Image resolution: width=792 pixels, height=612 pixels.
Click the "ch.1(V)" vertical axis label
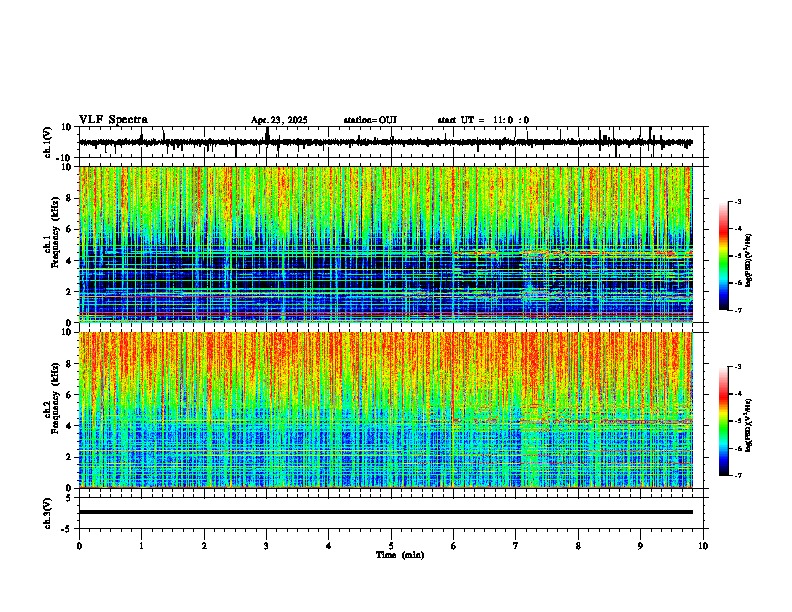[x=48, y=142]
